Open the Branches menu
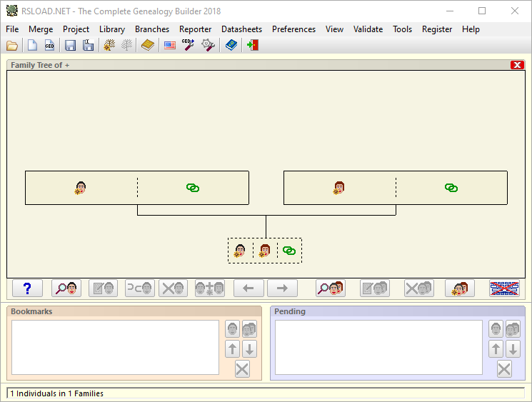532x402 pixels. coord(152,29)
